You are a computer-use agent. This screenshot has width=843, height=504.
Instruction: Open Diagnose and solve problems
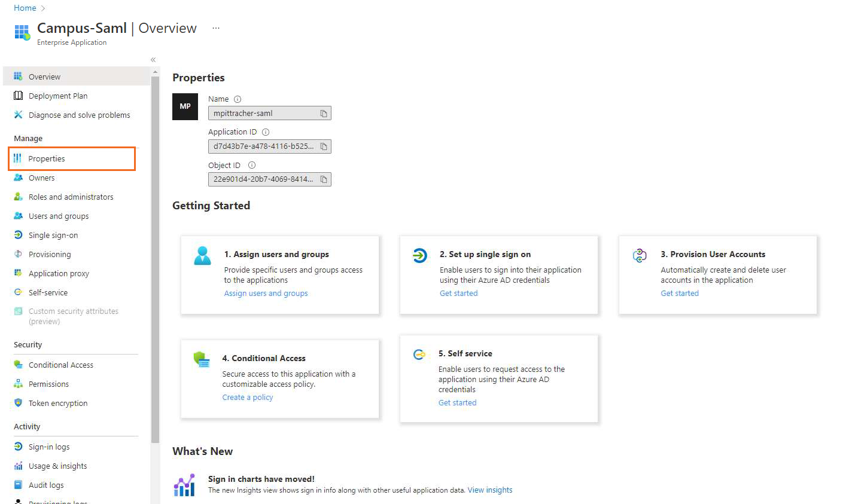point(79,115)
